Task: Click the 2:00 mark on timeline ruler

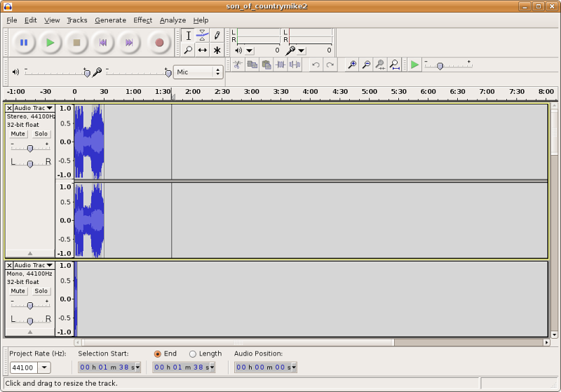Action: pos(192,92)
